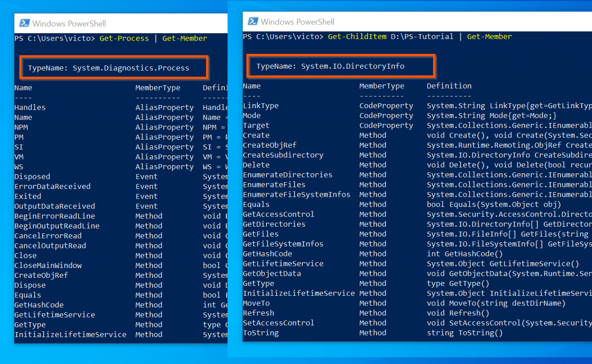Click 'BeginErrorReadLine' method in left window

pos(55,216)
